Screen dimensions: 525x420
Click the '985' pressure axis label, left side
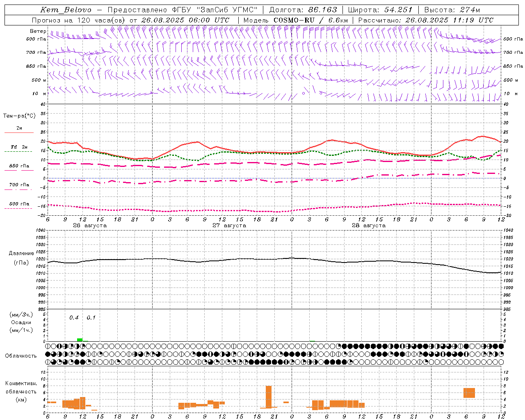click(41, 310)
